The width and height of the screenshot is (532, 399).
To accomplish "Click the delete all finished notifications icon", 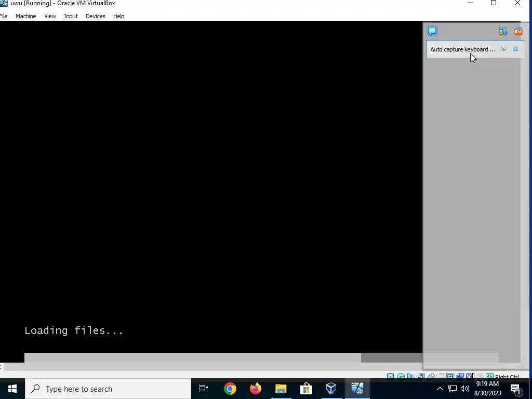I will [x=518, y=31].
